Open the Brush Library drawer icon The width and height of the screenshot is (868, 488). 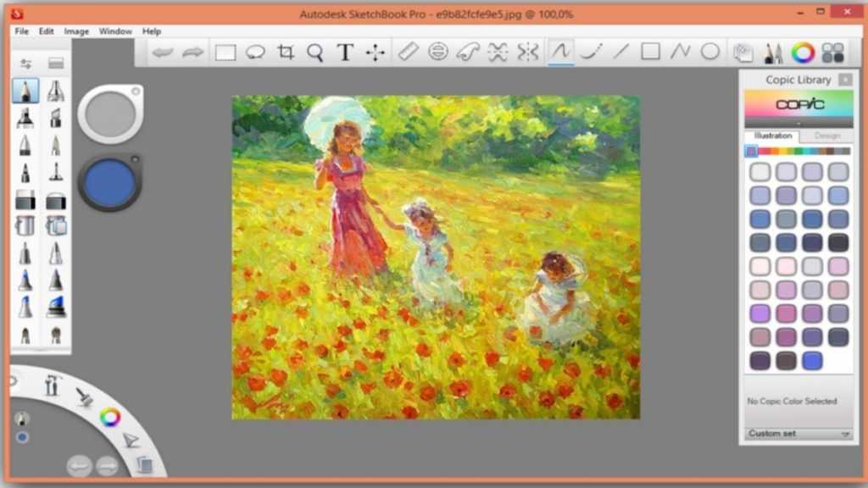(x=55, y=63)
